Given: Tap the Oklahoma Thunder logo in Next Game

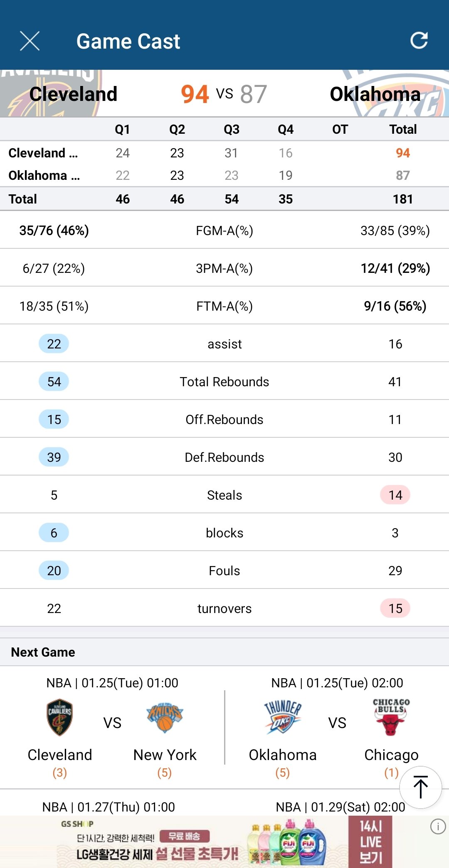Looking at the screenshot, I should (x=283, y=717).
